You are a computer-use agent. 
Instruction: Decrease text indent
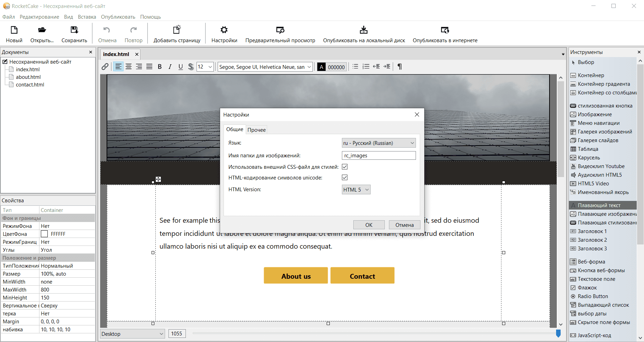point(377,66)
